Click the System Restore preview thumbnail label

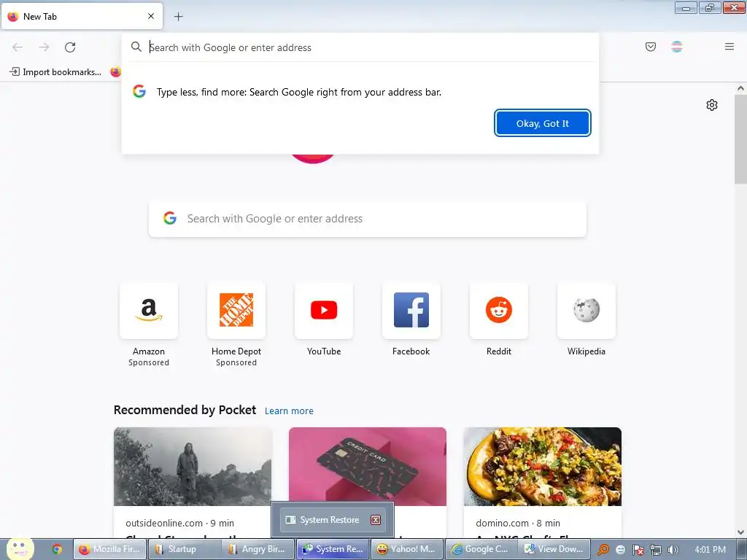tap(329, 520)
